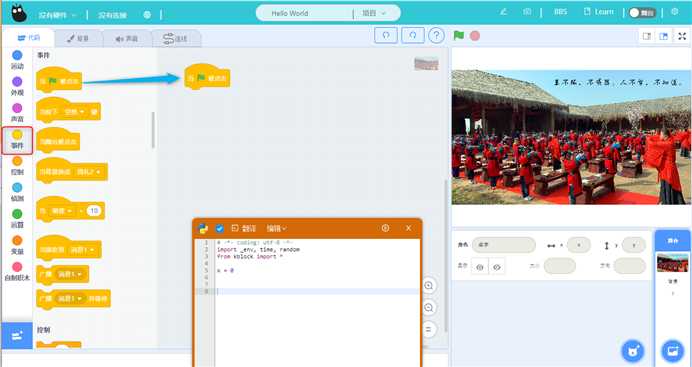
Task: Select the backdrop thumbnail in stage panel
Action: (x=672, y=263)
